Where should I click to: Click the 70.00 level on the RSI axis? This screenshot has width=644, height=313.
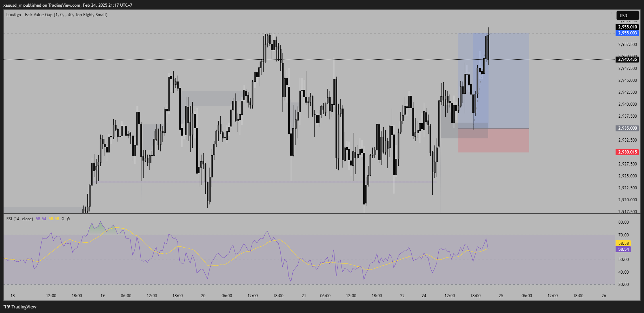pyautogui.click(x=623, y=235)
